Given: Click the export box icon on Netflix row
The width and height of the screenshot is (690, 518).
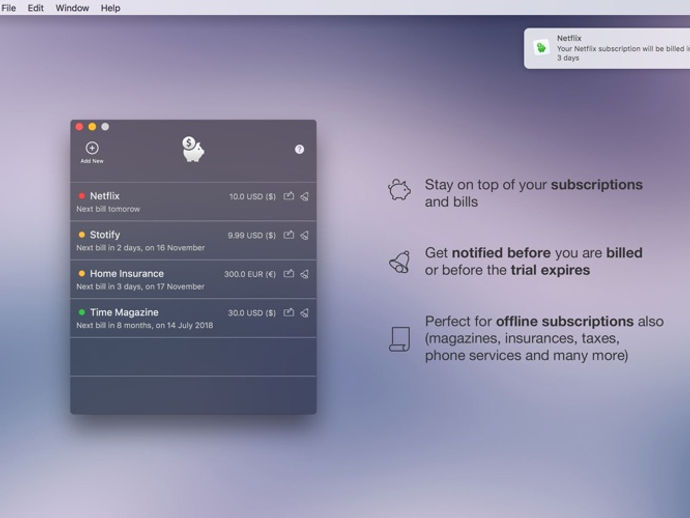Looking at the screenshot, I should click(x=289, y=196).
